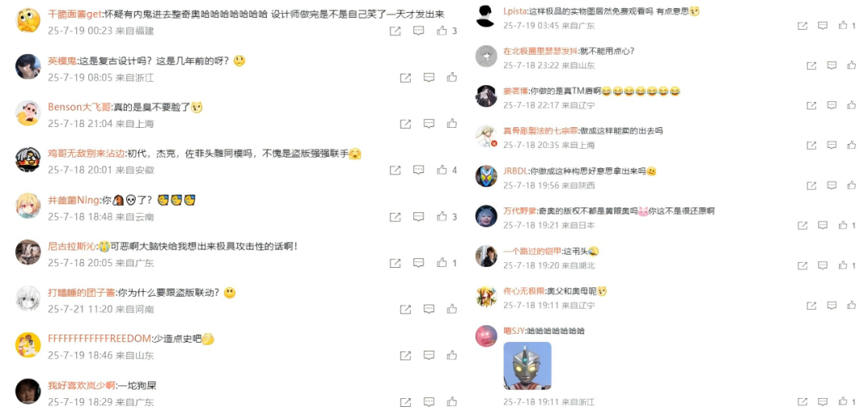Reply to Lpista's comment
Image resolution: width=868 pixels, height=415 pixels.
tap(823, 26)
